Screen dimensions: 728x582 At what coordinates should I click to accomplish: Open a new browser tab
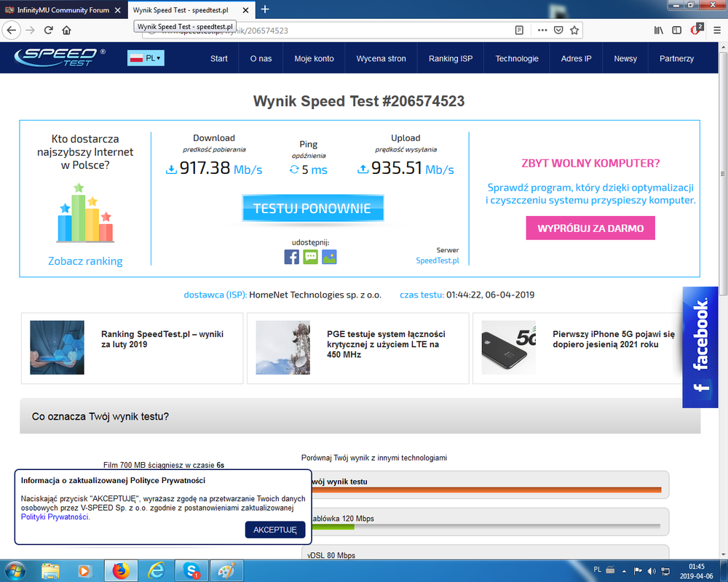(x=265, y=9)
